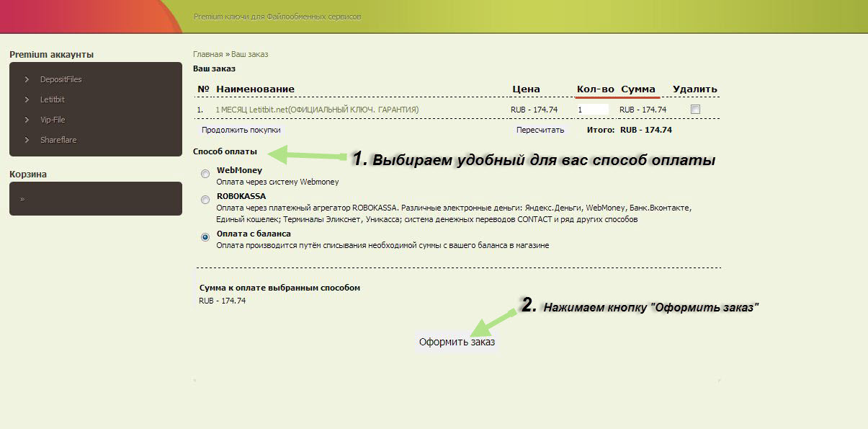Click Продолжить покупки button
The height and width of the screenshot is (429, 868).
tap(241, 130)
